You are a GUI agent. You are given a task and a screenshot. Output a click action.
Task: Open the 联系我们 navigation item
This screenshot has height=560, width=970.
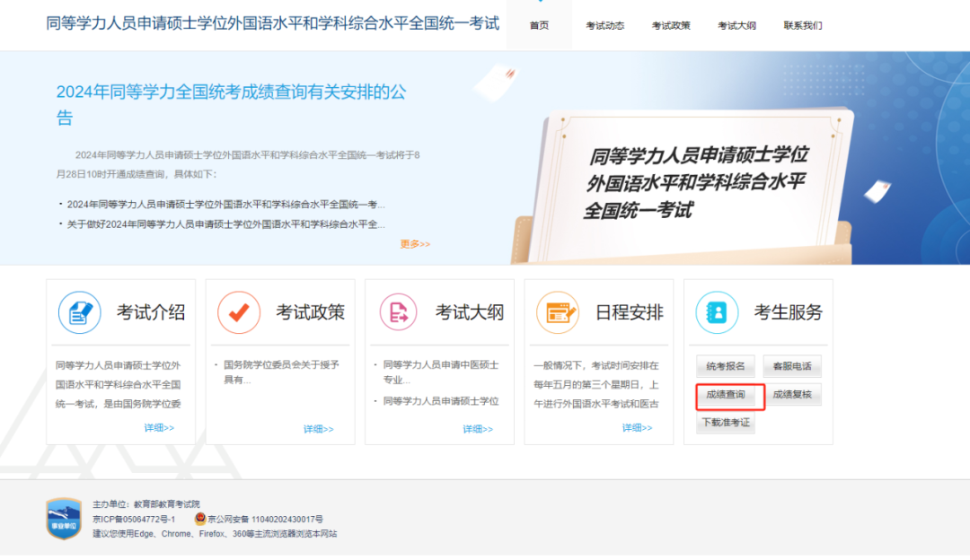[x=803, y=25]
